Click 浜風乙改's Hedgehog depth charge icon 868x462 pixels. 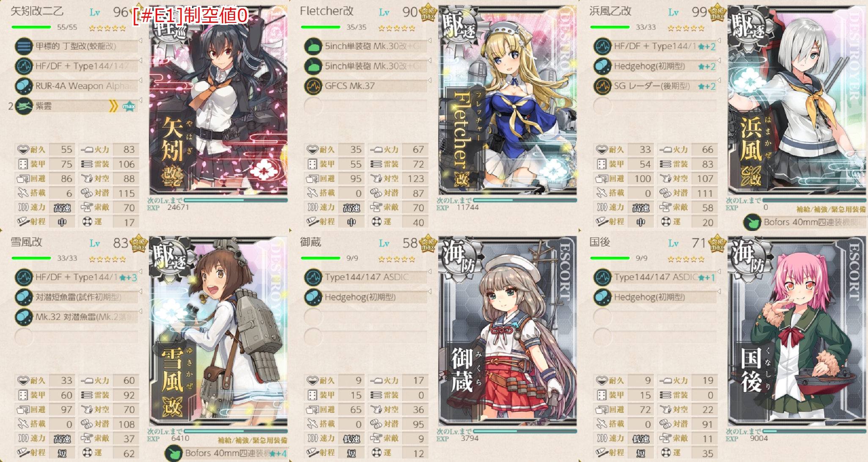click(x=603, y=66)
